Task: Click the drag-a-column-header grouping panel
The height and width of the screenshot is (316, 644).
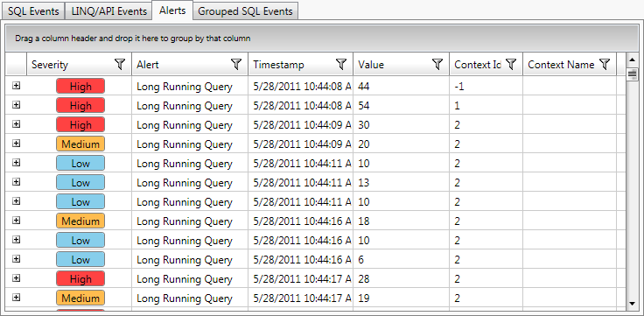Action: point(322,39)
